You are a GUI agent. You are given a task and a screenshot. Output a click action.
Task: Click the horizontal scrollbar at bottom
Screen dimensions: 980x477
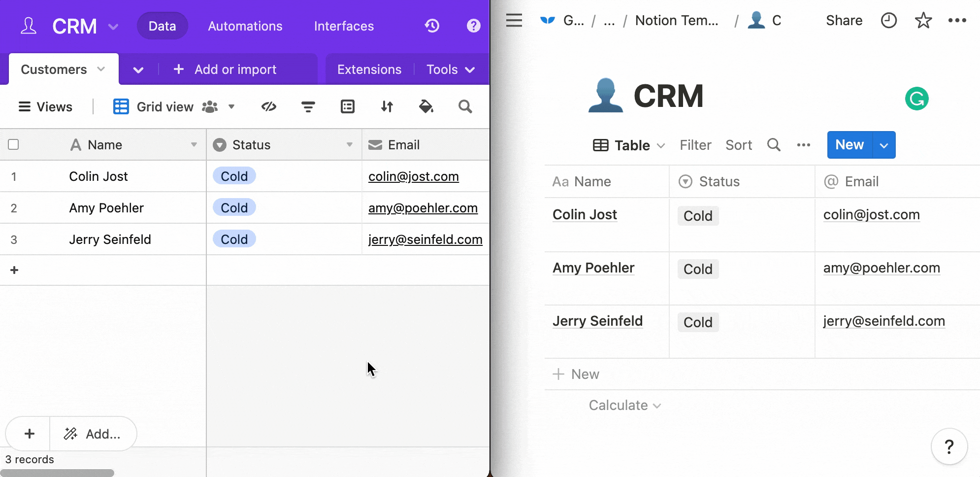click(x=57, y=473)
